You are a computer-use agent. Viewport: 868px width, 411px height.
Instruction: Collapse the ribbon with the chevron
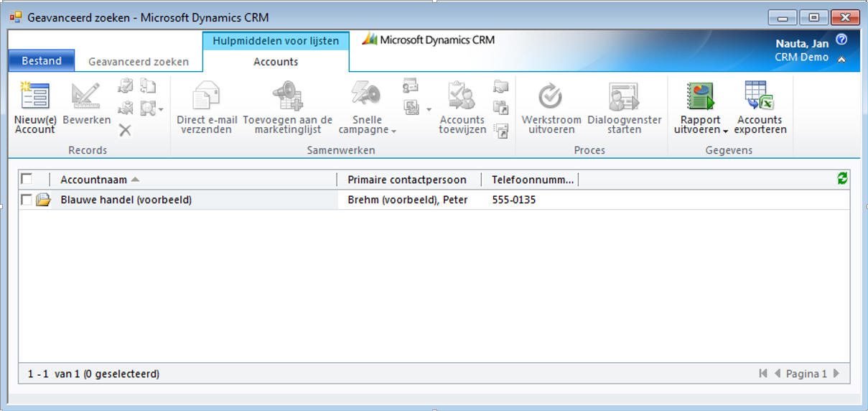(x=841, y=60)
